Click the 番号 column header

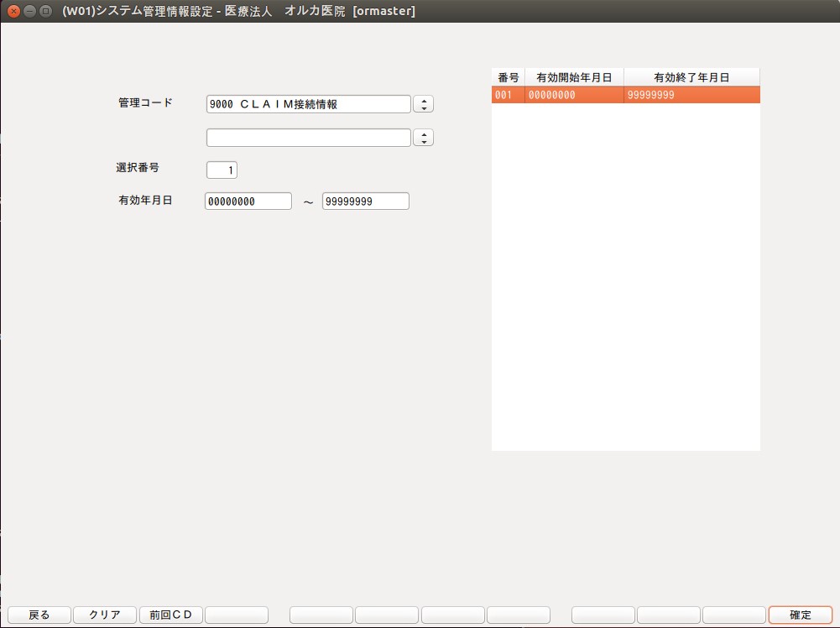(x=509, y=77)
